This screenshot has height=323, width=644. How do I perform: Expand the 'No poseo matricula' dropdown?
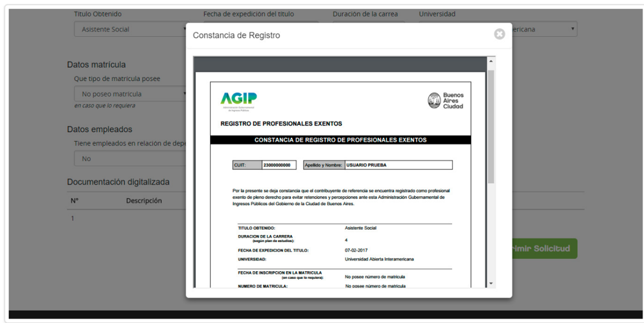point(130,94)
